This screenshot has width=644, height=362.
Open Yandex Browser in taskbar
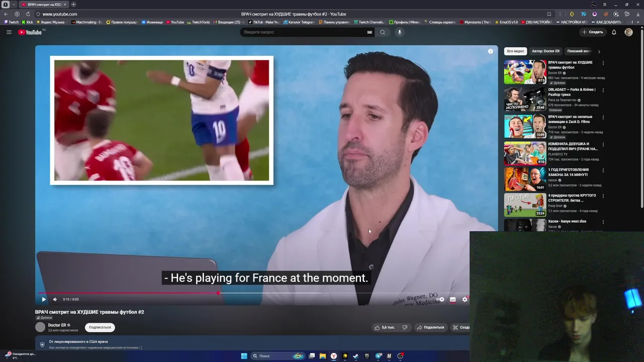334,356
